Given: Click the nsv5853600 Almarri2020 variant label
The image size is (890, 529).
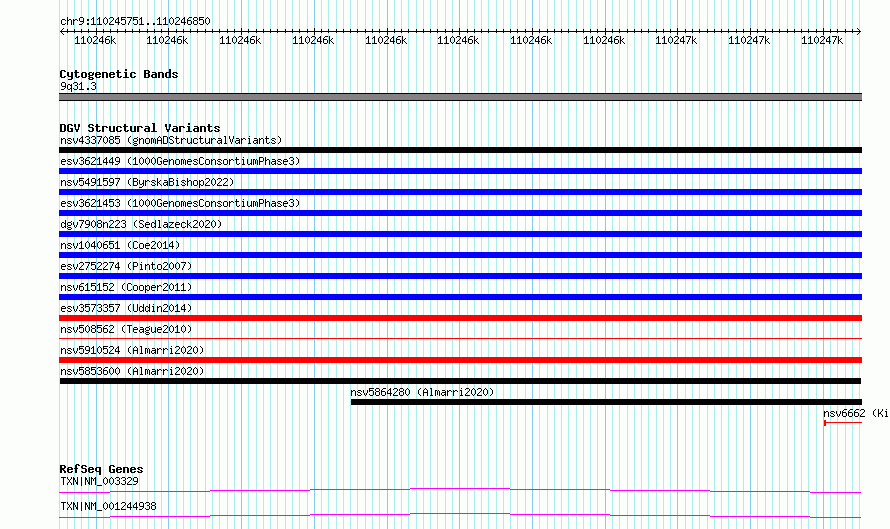Looking at the screenshot, I should pyautogui.click(x=132, y=371).
